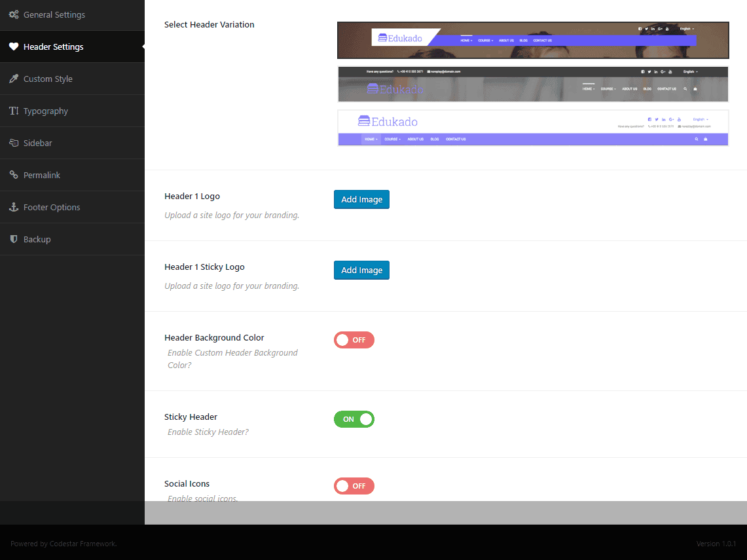The width and height of the screenshot is (747, 560).
Task: Open the Codestar Framework link in the footer
Action: 84,544
